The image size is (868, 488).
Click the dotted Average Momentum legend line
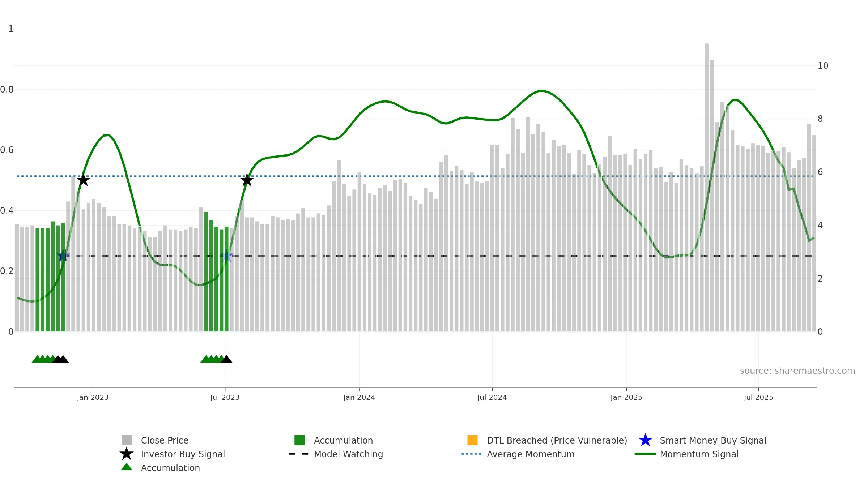pyautogui.click(x=472, y=454)
